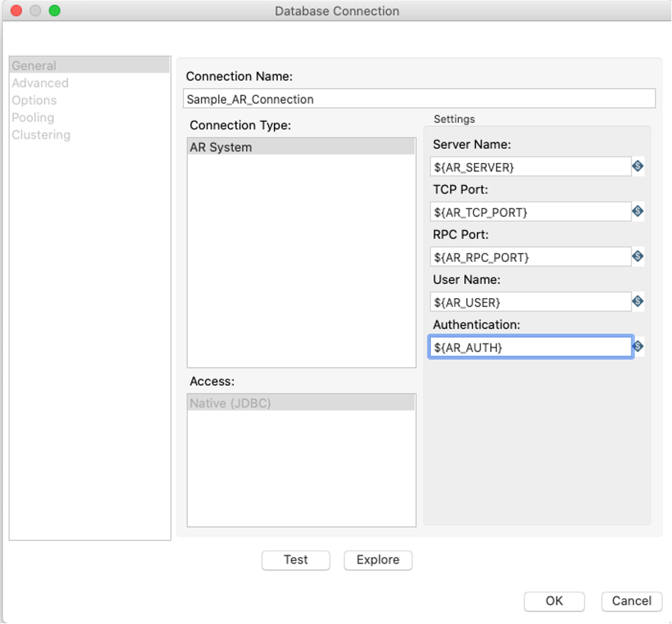
Task: Click variable icon beside RPC Port field
Action: [x=638, y=256]
